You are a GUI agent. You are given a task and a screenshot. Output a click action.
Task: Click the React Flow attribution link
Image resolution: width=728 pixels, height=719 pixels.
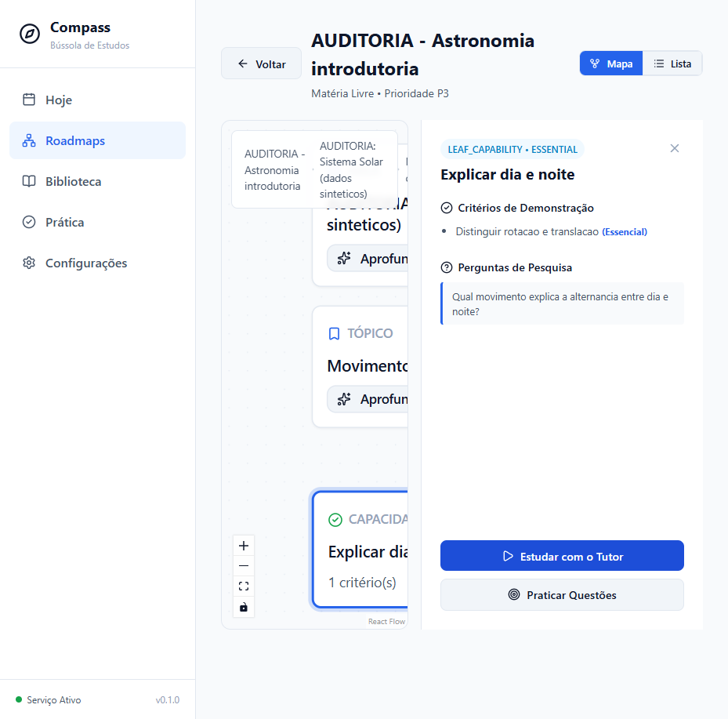(x=386, y=622)
